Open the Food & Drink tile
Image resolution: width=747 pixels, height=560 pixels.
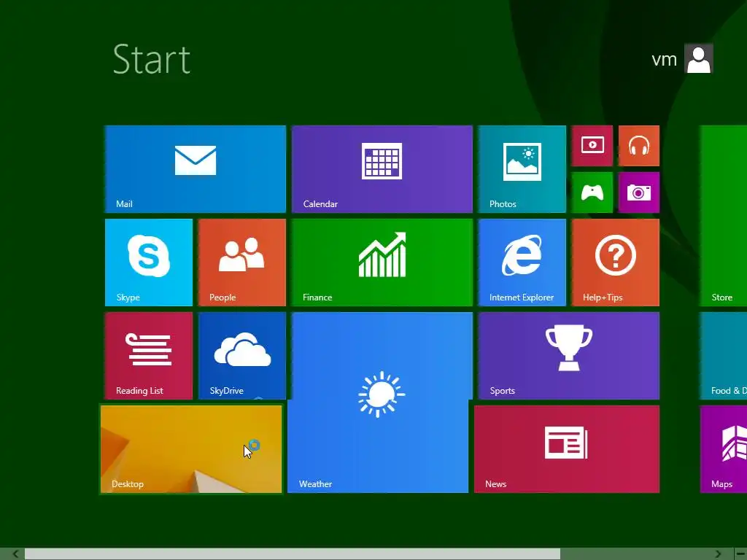pyautogui.click(x=723, y=356)
